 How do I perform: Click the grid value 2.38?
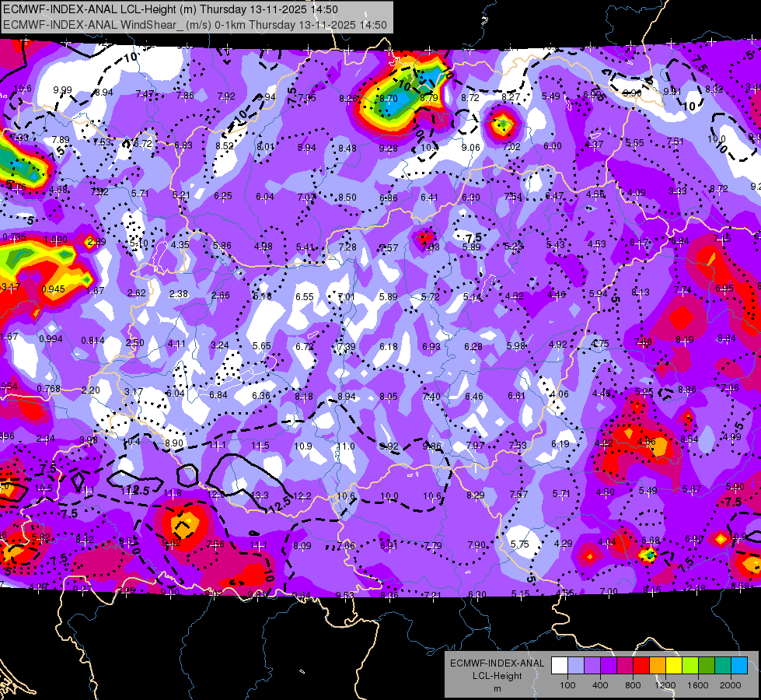point(179,294)
